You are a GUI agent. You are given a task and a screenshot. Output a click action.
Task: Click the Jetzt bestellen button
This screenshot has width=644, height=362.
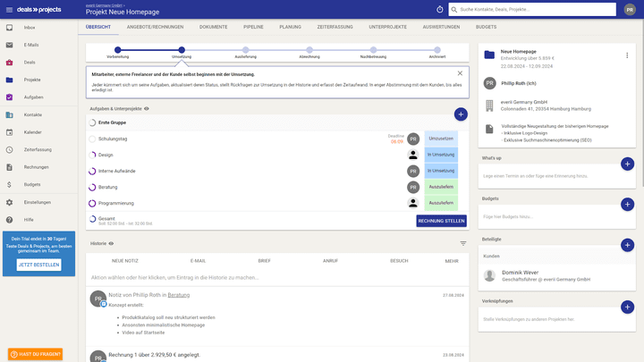(39, 265)
